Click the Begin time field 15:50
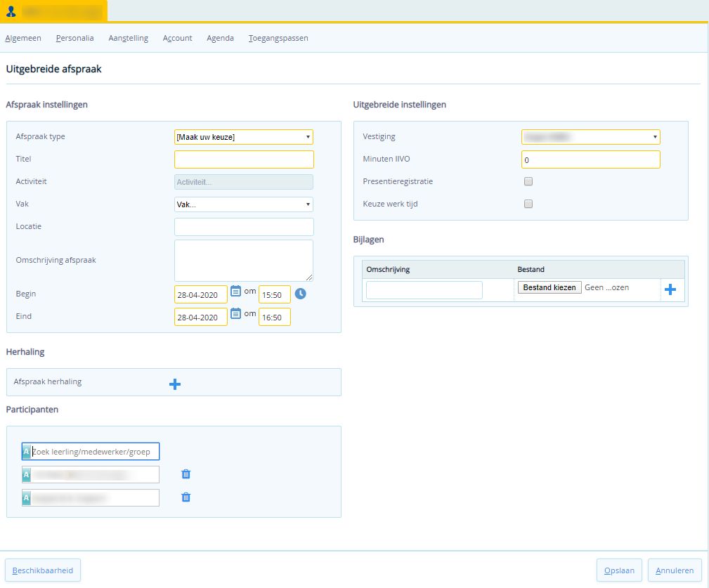 275,294
